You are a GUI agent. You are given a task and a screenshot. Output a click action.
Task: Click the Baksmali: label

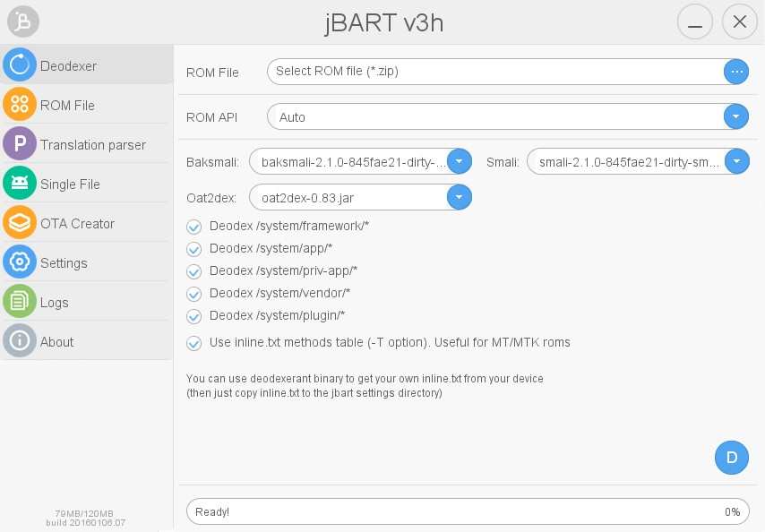[x=212, y=162]
